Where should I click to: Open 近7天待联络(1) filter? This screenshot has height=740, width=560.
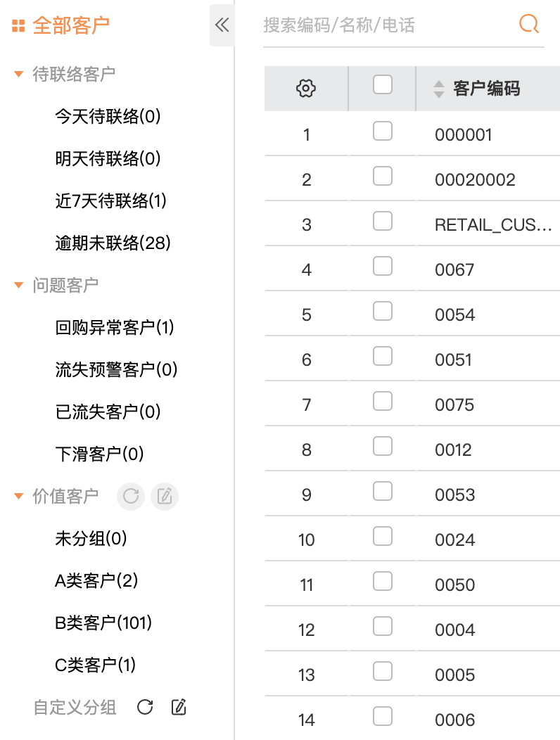pyautogui.click(x=111, y=201)
